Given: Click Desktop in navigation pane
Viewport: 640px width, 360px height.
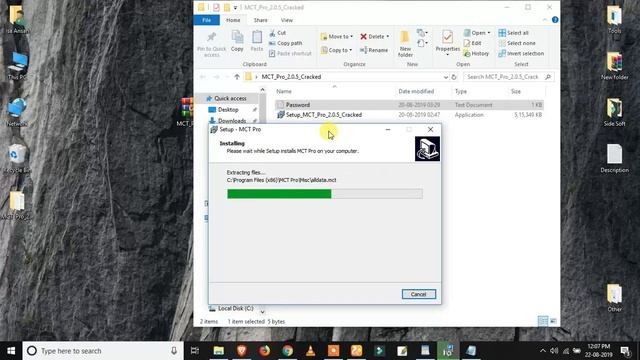Looking at the screenshot, I should [228, 110].
